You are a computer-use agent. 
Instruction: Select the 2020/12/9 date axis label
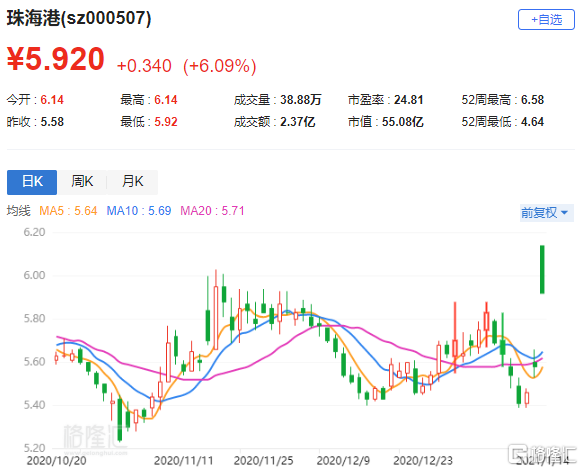coord(343,461)
